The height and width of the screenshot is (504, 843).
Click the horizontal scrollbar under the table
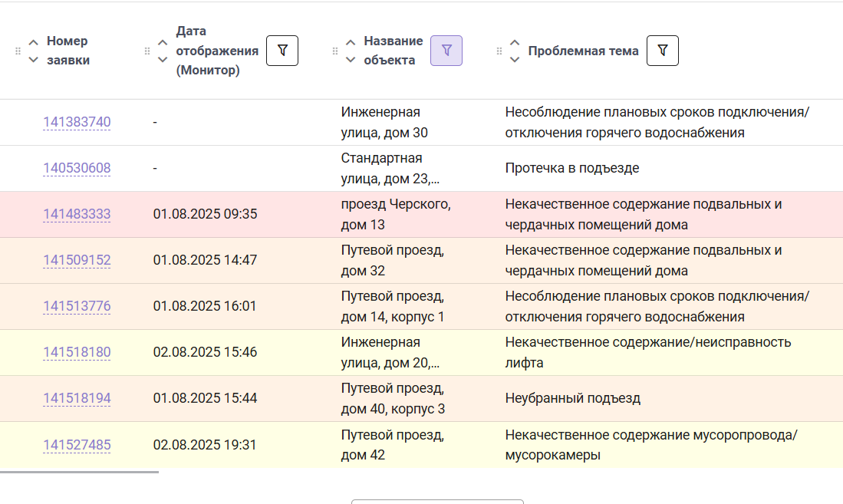click(79, 472)
